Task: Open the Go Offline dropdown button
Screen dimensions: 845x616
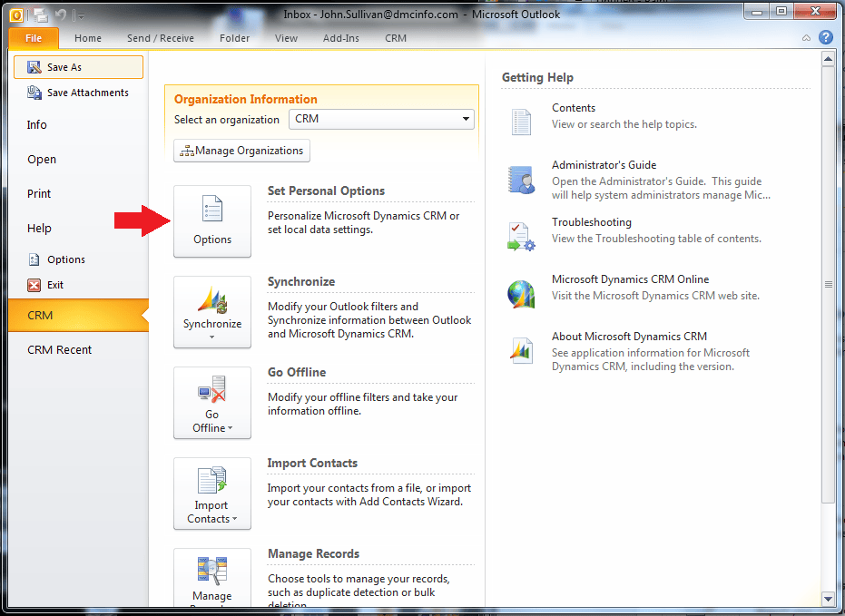Action: pos(212,403)
